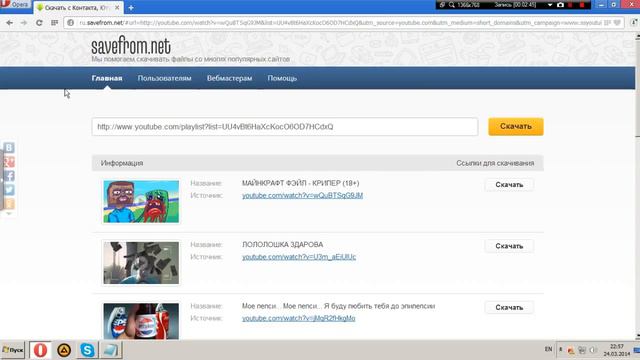Download ЛОЛОЛОШКА ЗДАРОВА video
The image size is (640, 360).
[x=509, y=246]
